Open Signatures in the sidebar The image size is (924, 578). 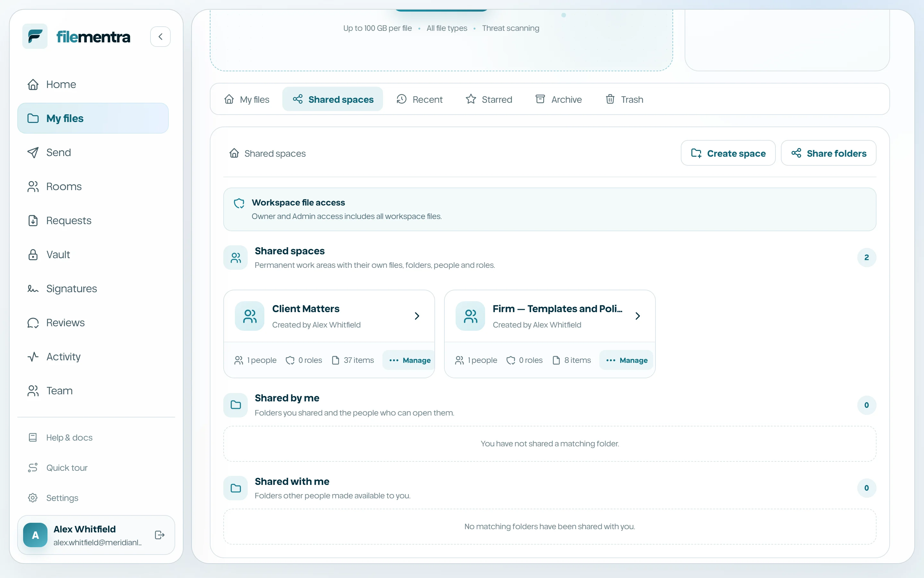click(x=93, y=288)
